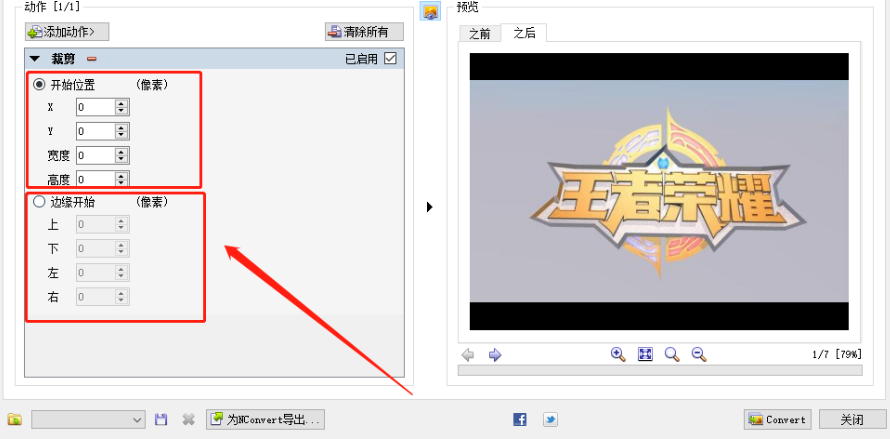Click the Convert button
This screenshot has height=439, width=890.
pyautogui.click(x=778, y=420)
